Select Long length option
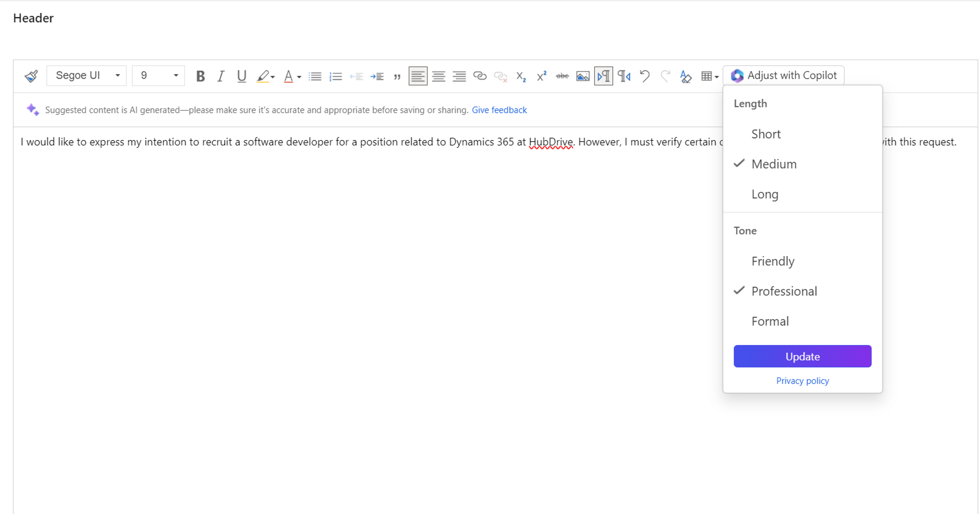 point(803,194)
